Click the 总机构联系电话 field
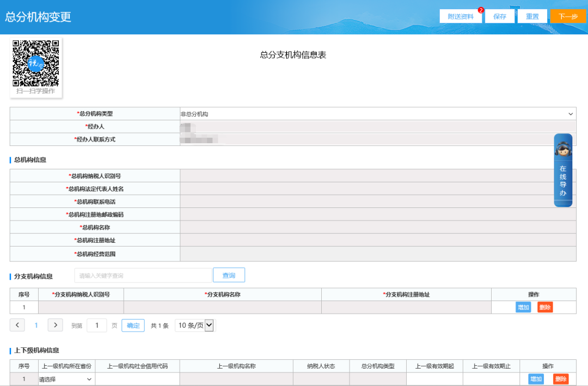 coord(378,201)
